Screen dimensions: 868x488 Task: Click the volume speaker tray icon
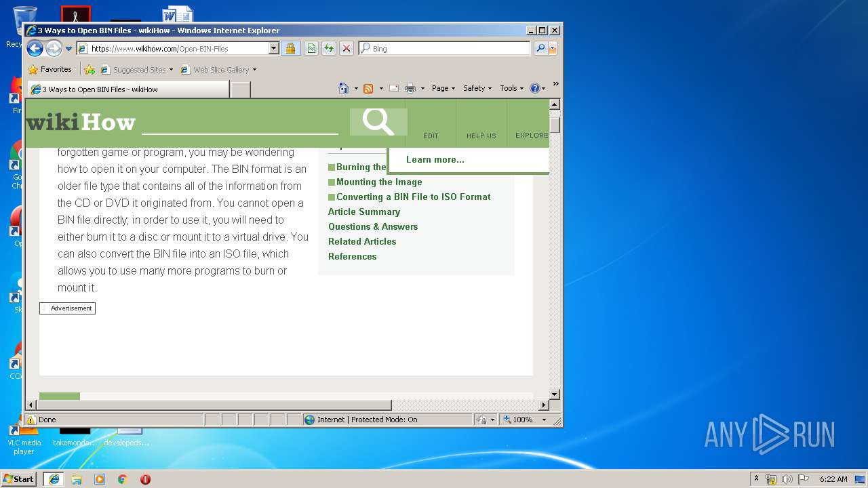click(787, 479)
